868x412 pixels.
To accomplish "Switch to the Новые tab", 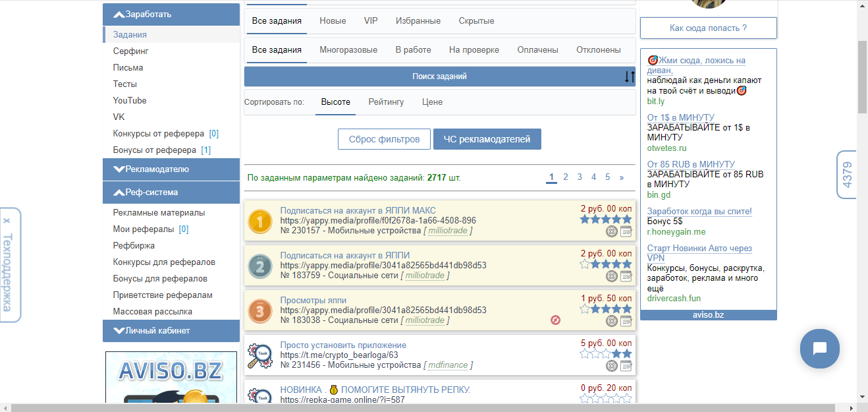I will 333,21.
